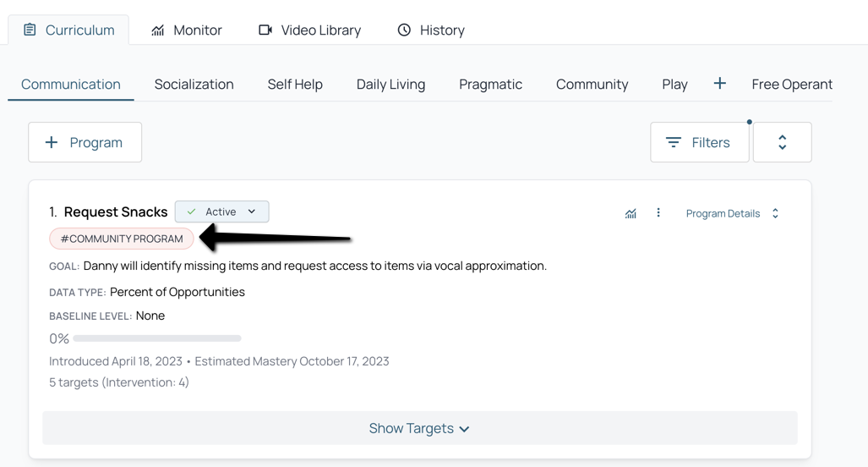Click the clock icon on History tab
The height and width of the screenshot is (467, 868).
(404, 30)
